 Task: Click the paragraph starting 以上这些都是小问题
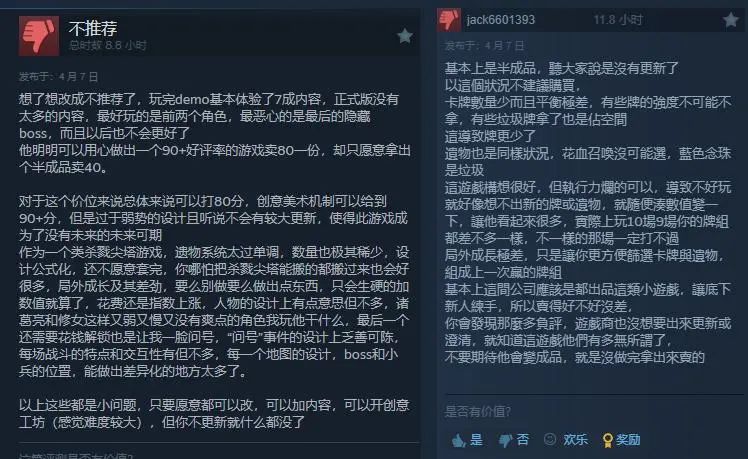point(214,413)
